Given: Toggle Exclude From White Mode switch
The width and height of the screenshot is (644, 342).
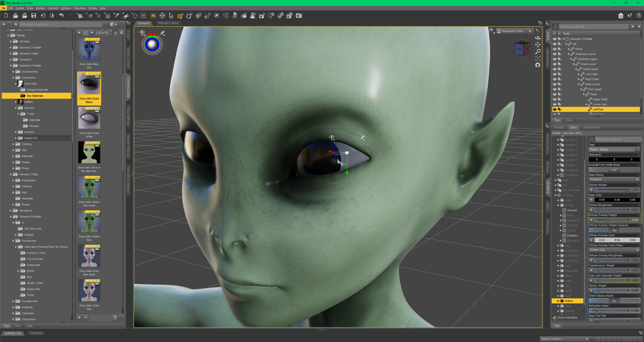Looking at the screenshot, I should tap(614, 170).
